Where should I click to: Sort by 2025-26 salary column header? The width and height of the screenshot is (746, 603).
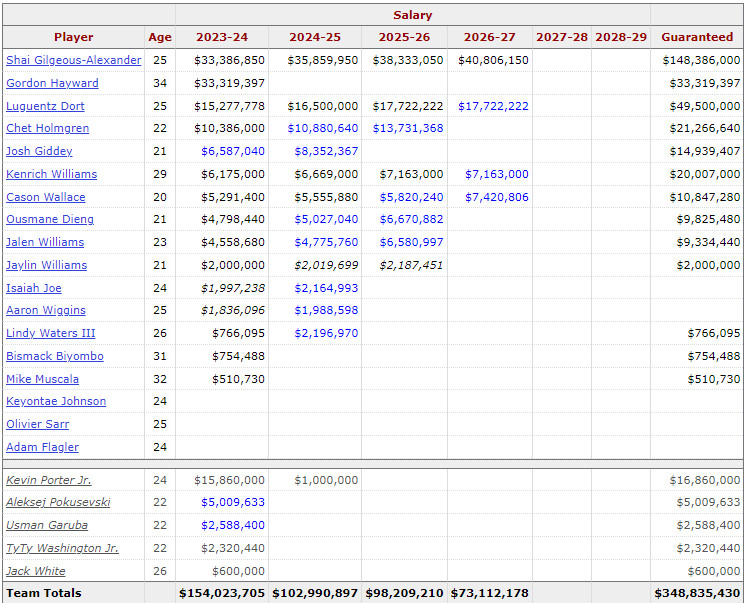coord(404,37)
